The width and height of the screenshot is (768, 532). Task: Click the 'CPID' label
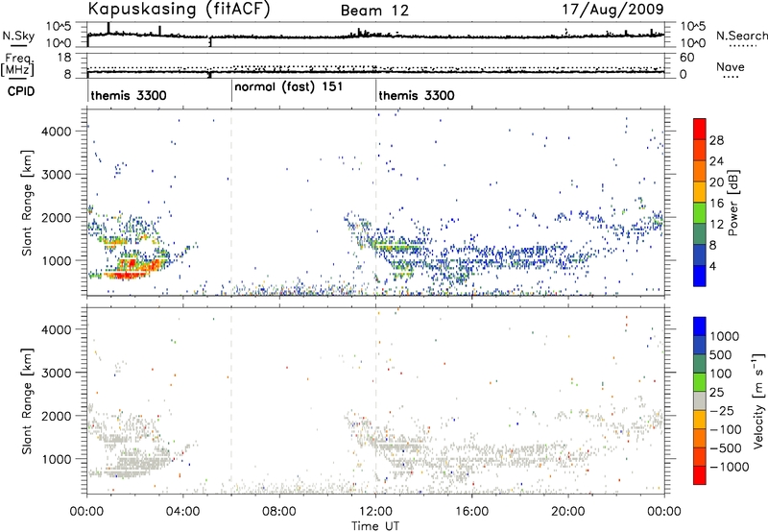point(21,91)
